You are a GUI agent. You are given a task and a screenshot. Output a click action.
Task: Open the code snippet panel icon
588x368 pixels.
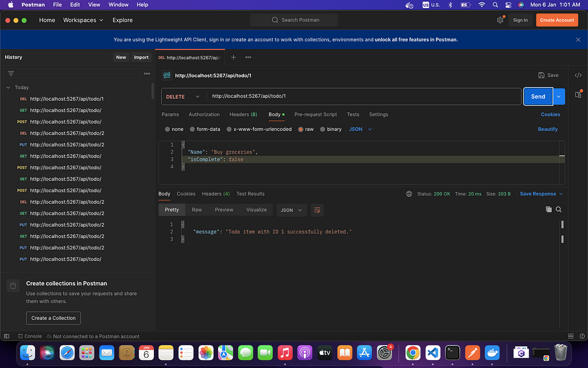coord(578,75)
